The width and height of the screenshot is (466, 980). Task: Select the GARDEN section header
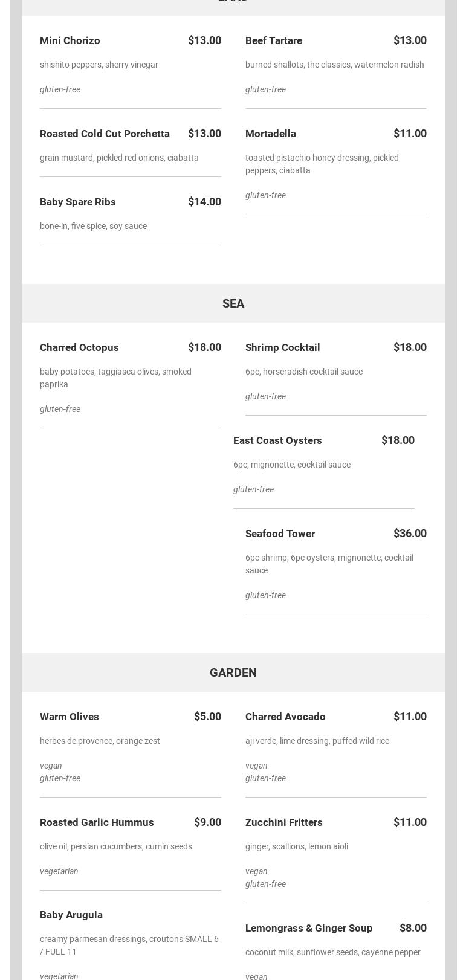click(233, 672)
